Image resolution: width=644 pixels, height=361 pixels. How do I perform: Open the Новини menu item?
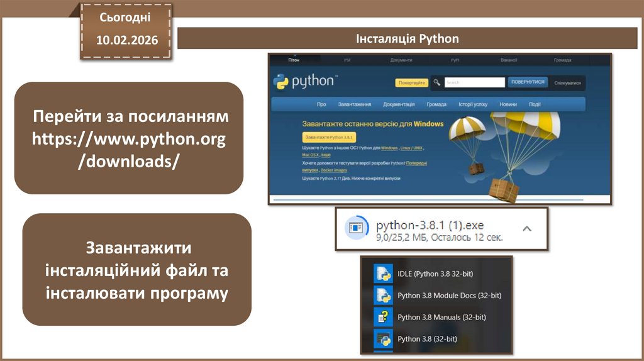click(508, 104)
